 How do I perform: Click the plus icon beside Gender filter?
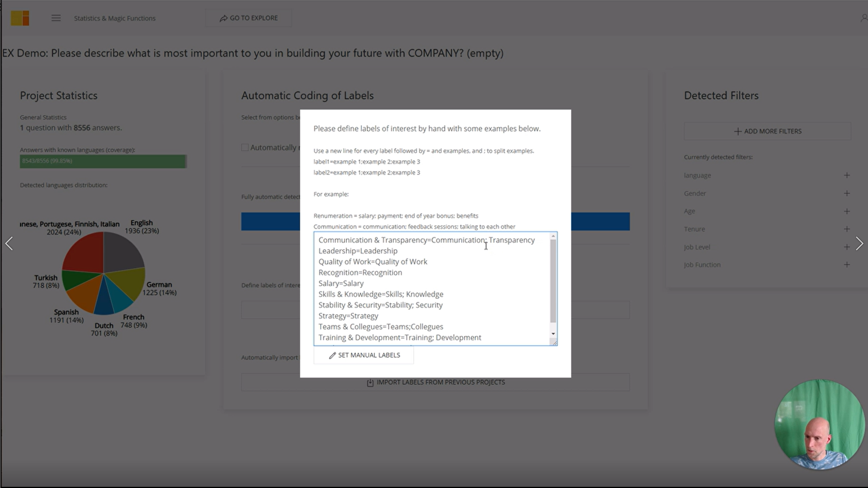pos(847,193)
